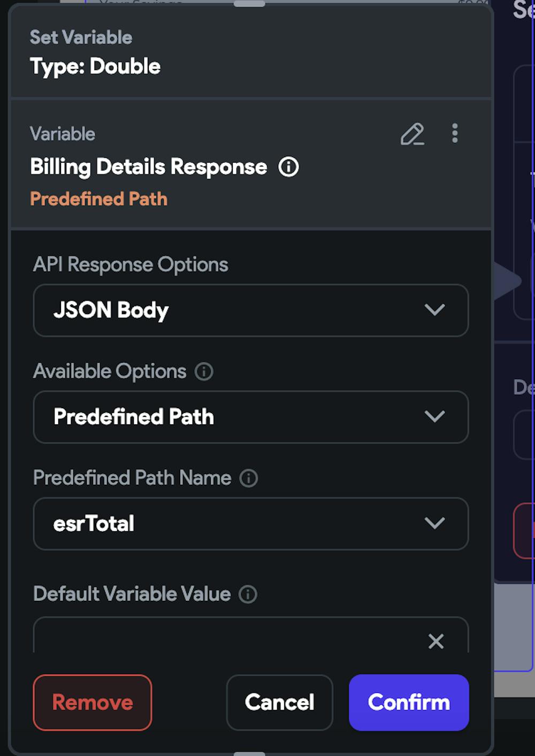The width and height of the screenshot is (535, 756).
Task: Click into the Default Variable Value field
Action: [230, 636]
